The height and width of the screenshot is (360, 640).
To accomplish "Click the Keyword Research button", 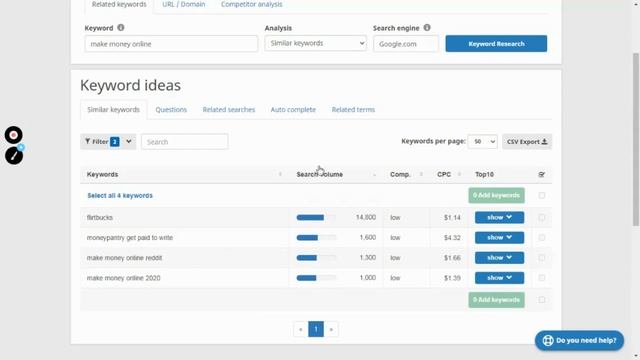I will (x=496, y=44).
